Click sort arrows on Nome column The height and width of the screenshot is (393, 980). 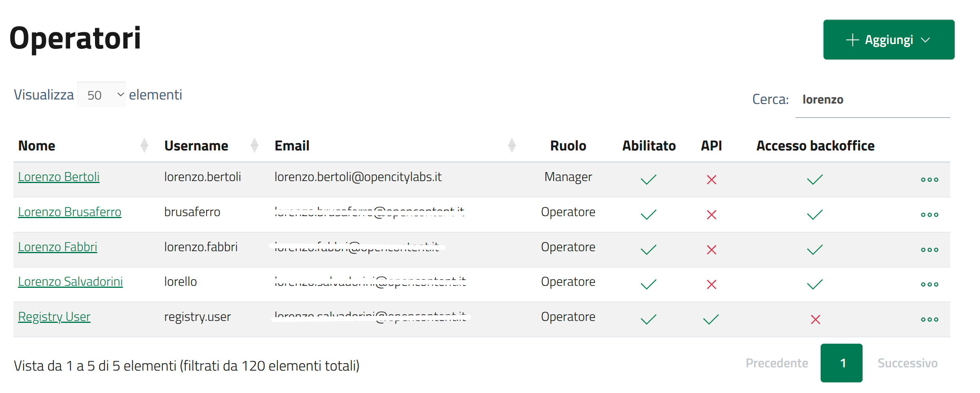[x=144, y=146]
